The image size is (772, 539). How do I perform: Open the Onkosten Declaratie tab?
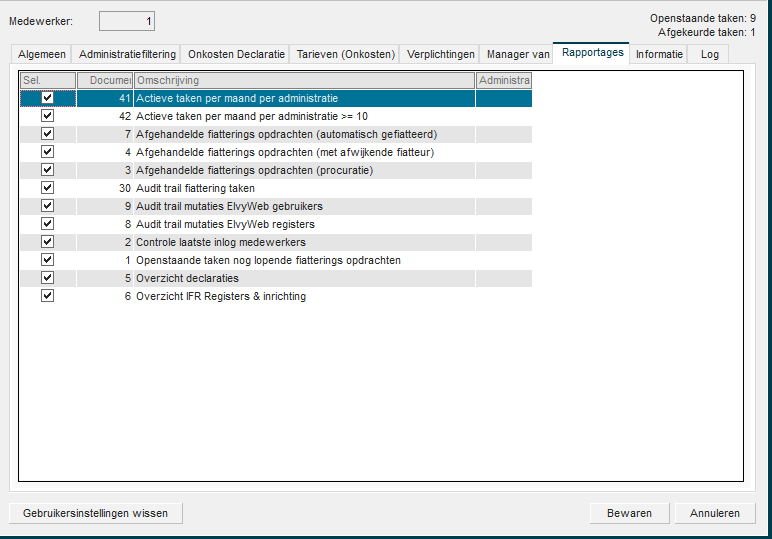pyautogui.click(x=236, y=54)
